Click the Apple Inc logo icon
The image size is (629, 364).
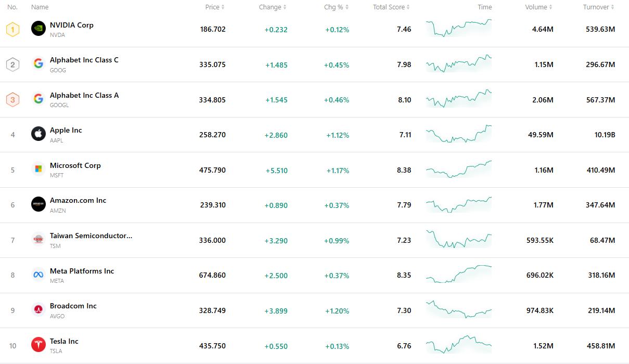tap(38, 134)
